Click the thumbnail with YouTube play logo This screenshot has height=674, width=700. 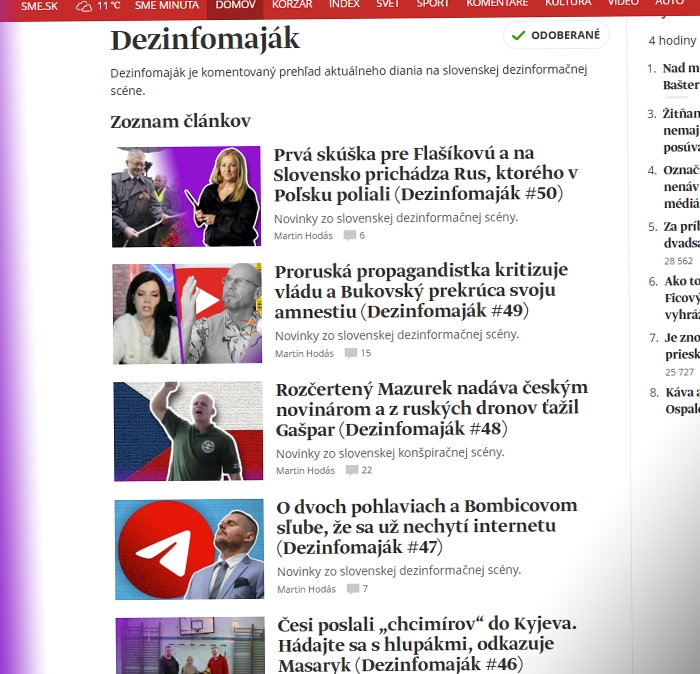pos(187,313)
